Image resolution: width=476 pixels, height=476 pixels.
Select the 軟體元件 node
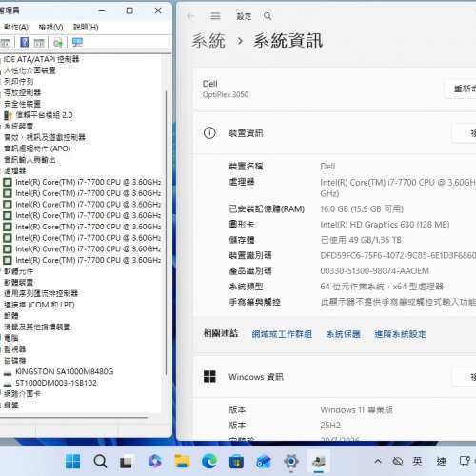click(19, 271)
